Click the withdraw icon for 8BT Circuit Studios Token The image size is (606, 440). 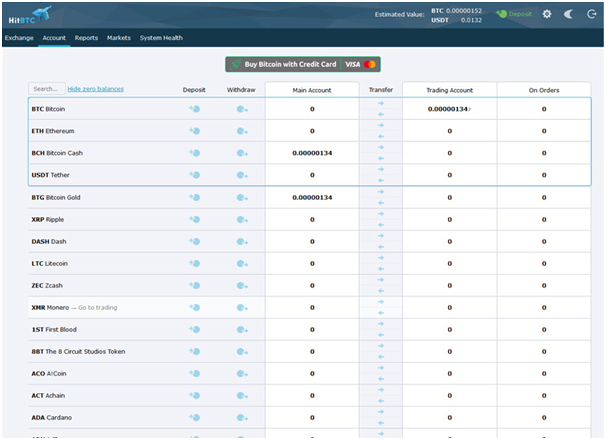tap(242, 352)
